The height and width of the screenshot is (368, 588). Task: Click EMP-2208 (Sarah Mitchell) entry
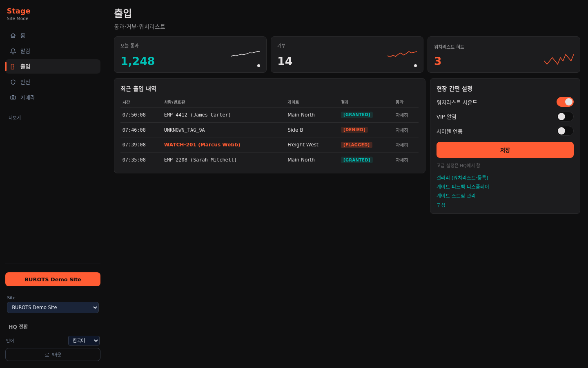pos(200,160)
